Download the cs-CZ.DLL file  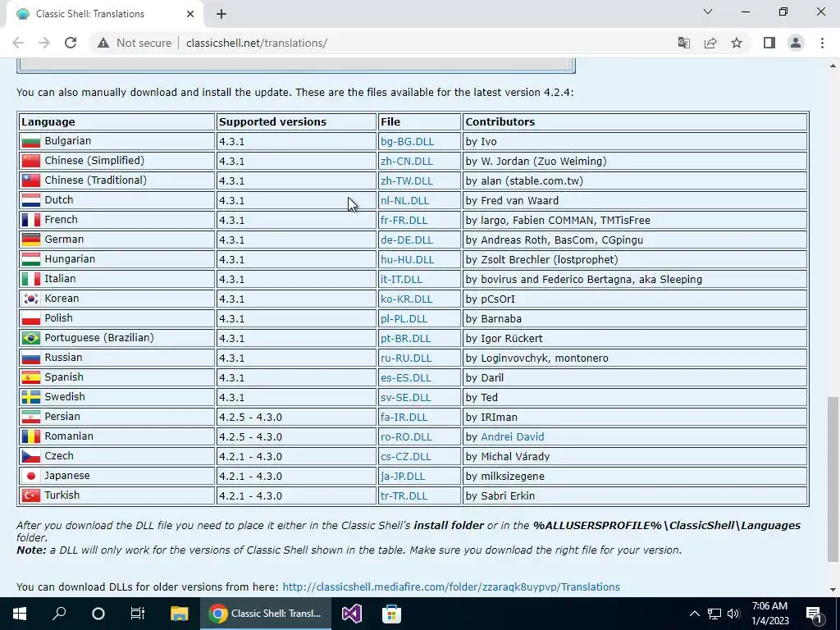pos(405,456)
